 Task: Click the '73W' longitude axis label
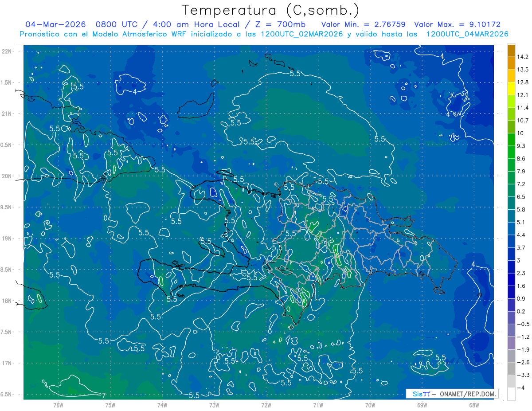pyautogui.click(x=214, y=405)
